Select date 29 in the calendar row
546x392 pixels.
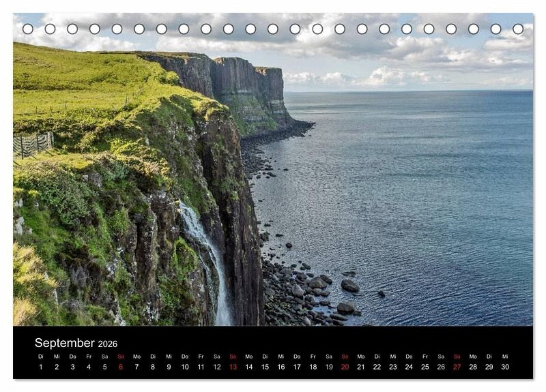489,367
